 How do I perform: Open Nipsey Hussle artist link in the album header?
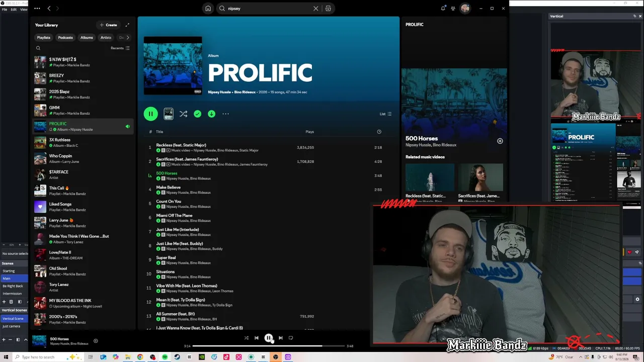[219, 92]
